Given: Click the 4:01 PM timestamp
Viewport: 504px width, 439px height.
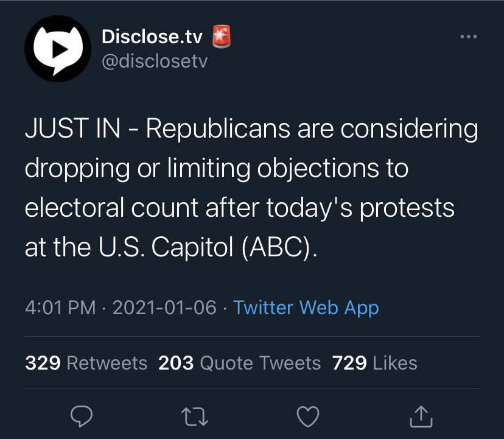Looking at the screenshot, I should coord(60,307).
